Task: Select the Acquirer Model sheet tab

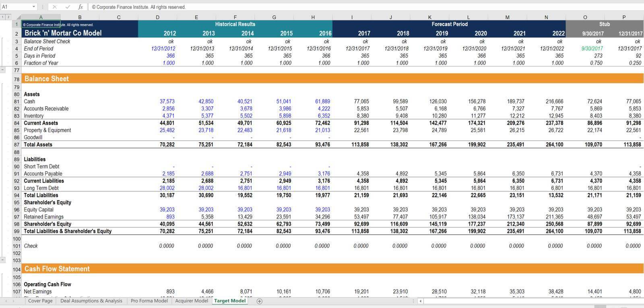Action: pos(192,301)
